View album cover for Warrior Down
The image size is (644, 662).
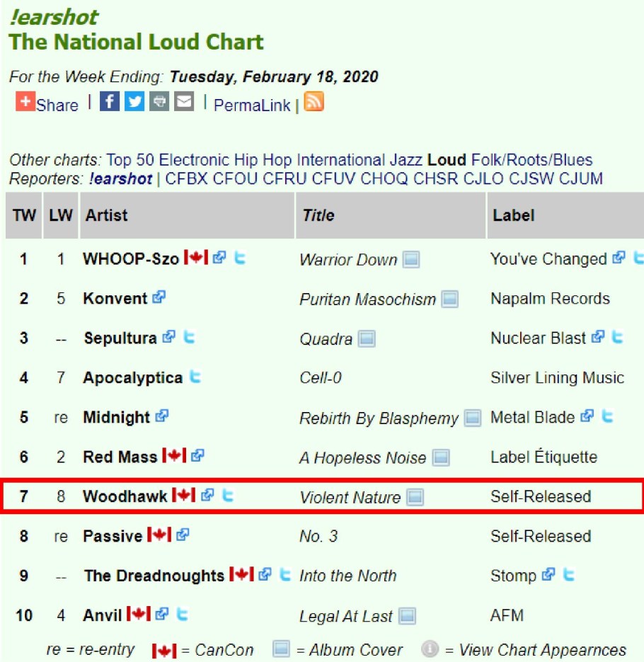tap(411, 260)
